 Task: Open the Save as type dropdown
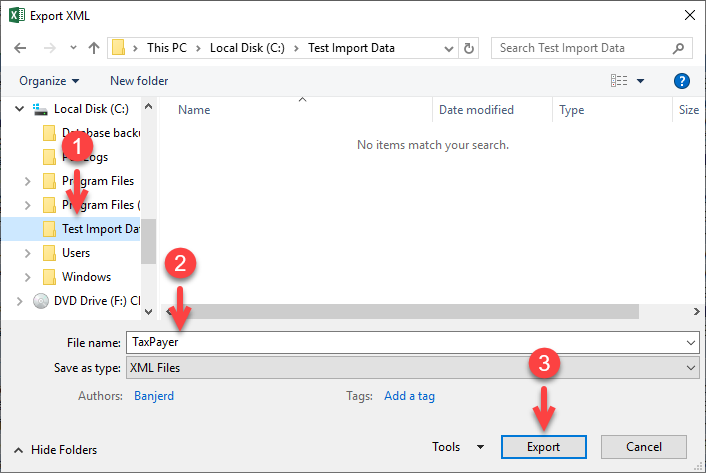(412, 368)
